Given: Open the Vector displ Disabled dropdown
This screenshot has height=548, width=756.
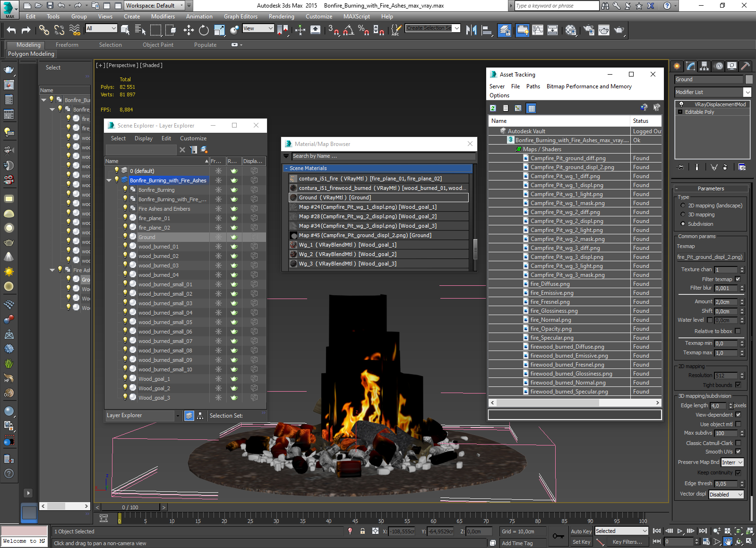Looking at the screenshot, I should tap(727, 495).
